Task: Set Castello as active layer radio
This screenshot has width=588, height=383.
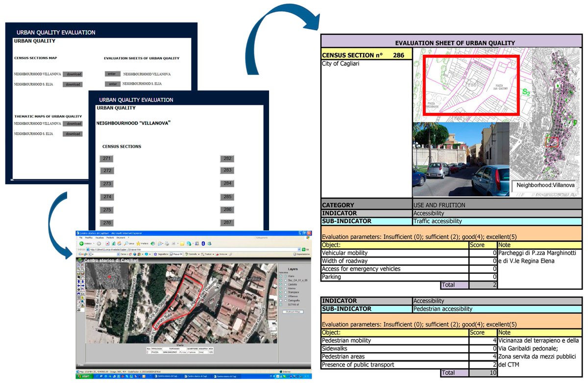Action: [x=286, y=284]
